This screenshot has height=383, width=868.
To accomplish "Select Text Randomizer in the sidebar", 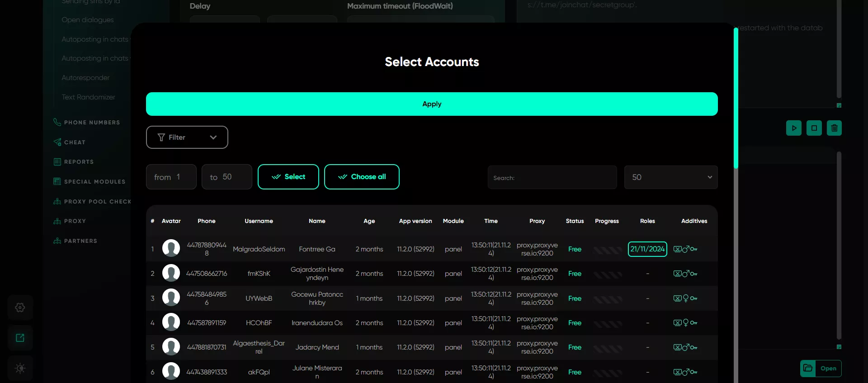I will coord(88,97).
